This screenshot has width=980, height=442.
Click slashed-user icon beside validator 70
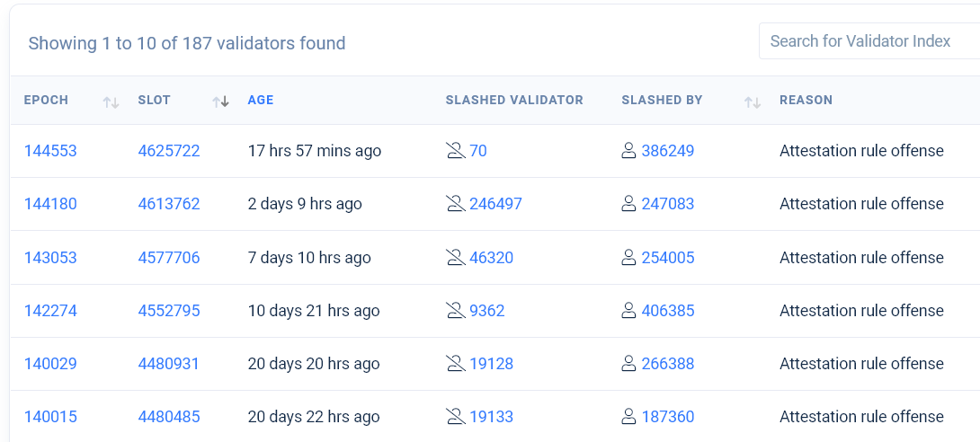[x=456, y=150]
